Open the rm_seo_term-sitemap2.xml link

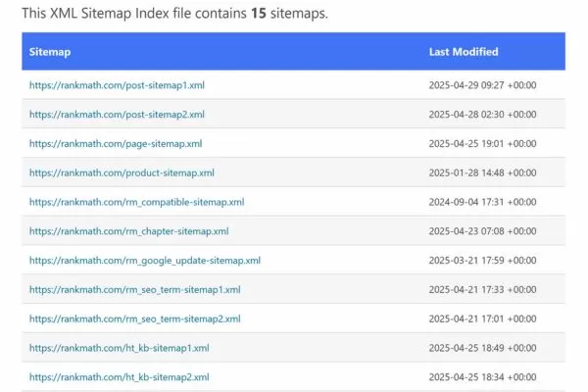(x=135, y=319)
